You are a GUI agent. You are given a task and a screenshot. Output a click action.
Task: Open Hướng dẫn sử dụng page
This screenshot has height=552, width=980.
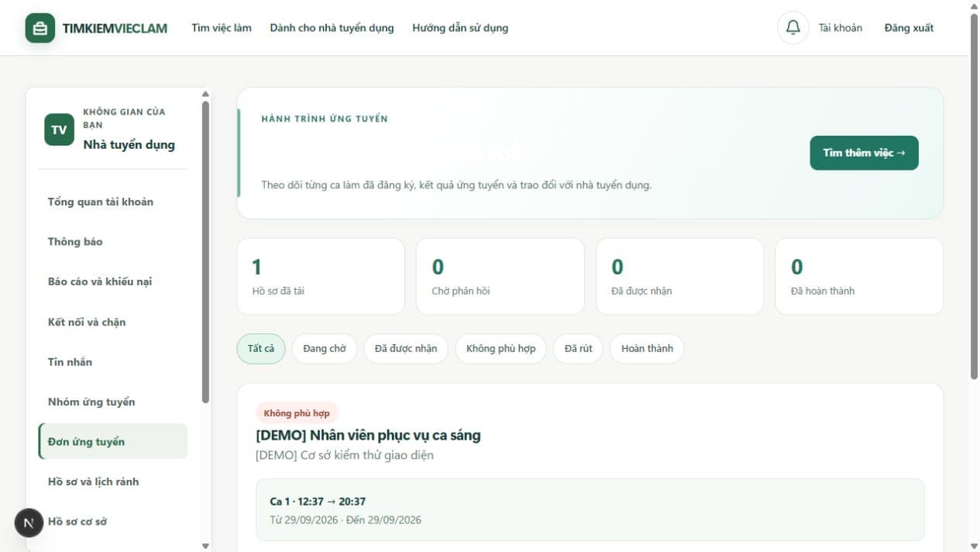tap(460, 28)
